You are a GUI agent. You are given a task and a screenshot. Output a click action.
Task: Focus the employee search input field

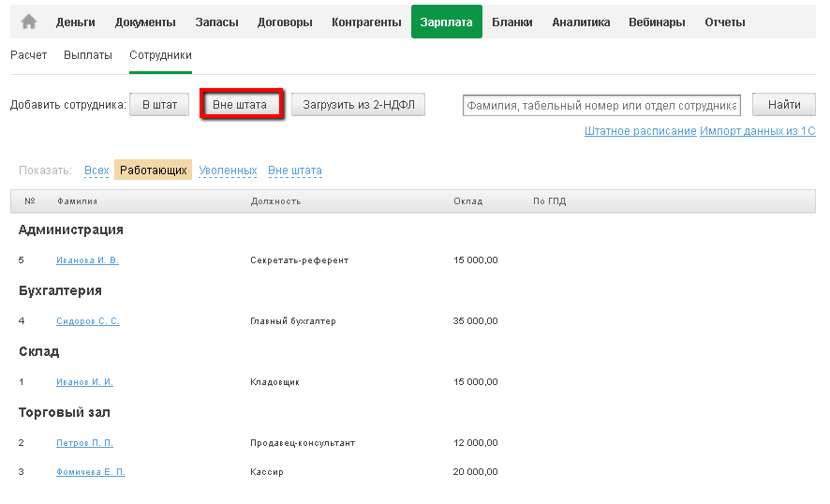tap(601, 105)
